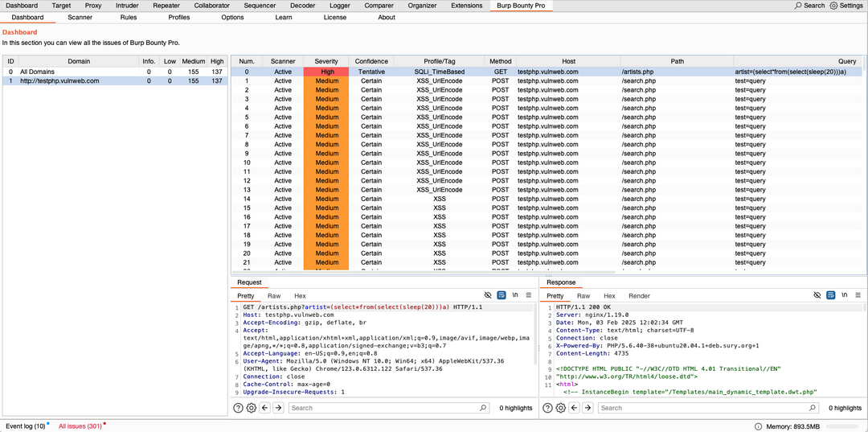Open the Profiles sub-tab
The width and height of the screenshot is (868, 432).
(x=179, y=17)
